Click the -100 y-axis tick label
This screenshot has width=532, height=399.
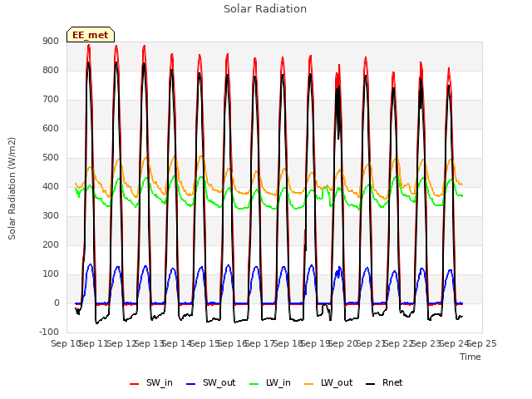tap(49, 332)
